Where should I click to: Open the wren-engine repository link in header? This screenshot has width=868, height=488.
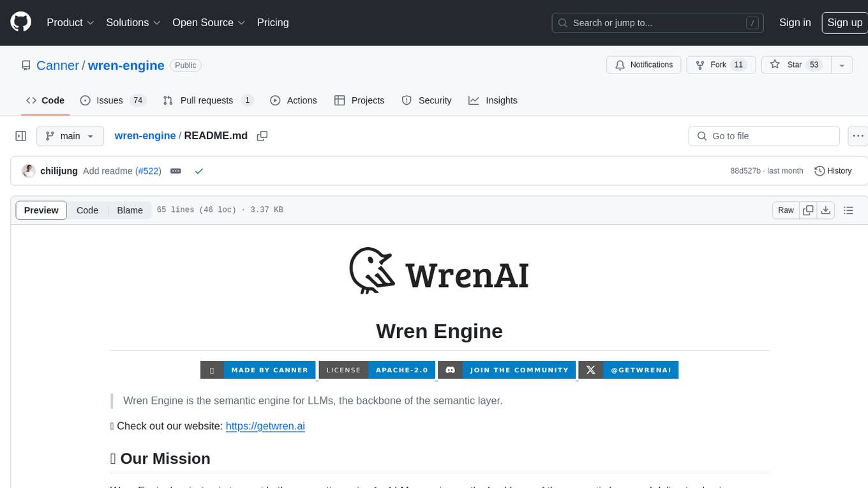(x=126, y=65)
